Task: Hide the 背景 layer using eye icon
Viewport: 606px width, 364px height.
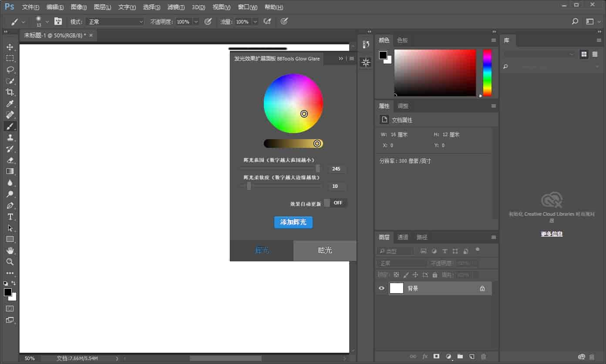Action: pos(382,288)
